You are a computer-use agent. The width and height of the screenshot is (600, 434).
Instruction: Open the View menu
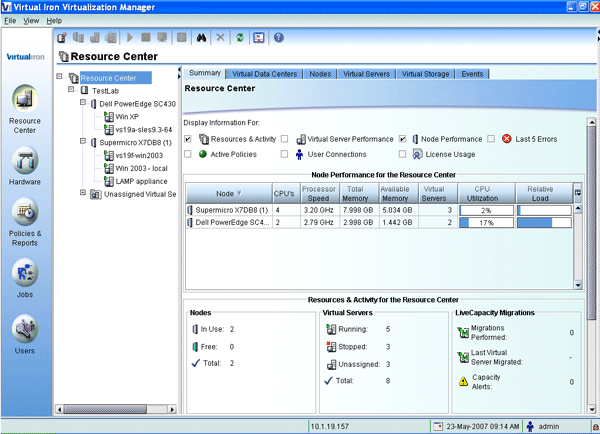pyautogui.click(x=31, y=21)
